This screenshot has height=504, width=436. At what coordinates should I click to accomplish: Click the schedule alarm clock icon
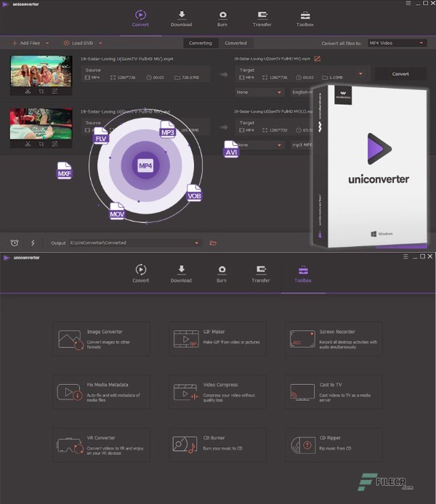(x=15, y=243)
